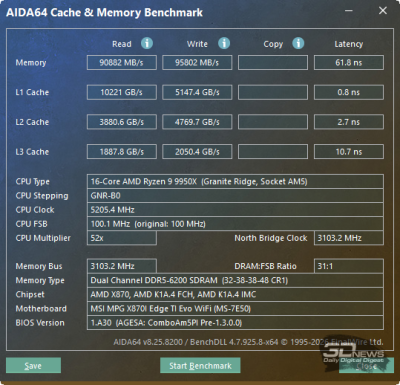
Task: Click CPU Type field Ryzen 9 9950X
Action: pos(235,182)
